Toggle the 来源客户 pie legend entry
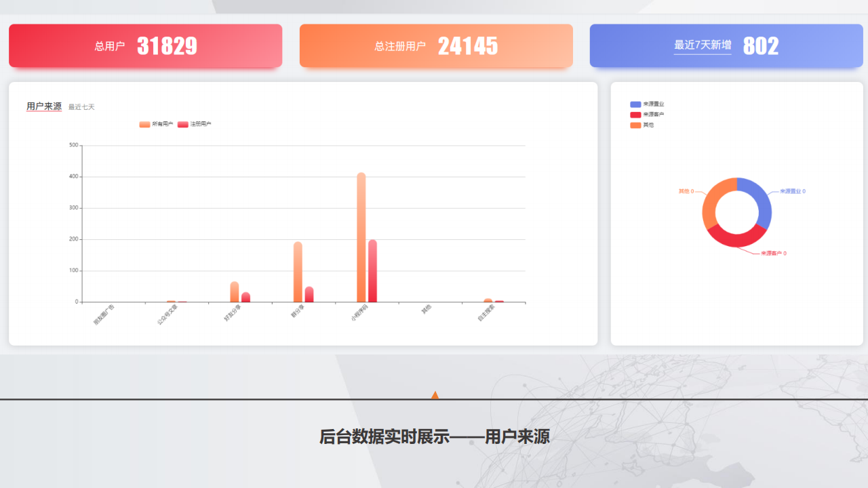 [647, 115]
